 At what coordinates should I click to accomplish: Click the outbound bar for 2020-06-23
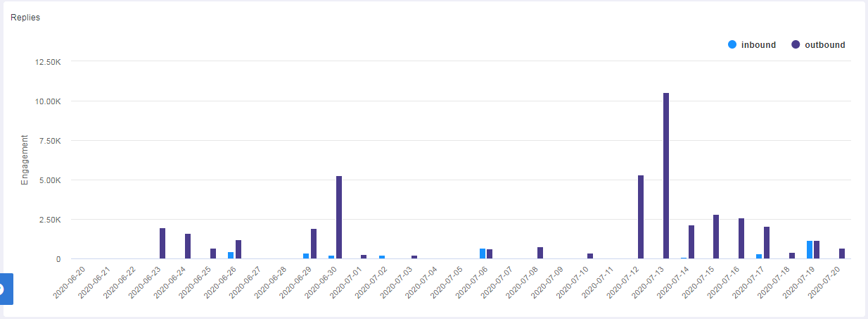click(x=162, y=244)
